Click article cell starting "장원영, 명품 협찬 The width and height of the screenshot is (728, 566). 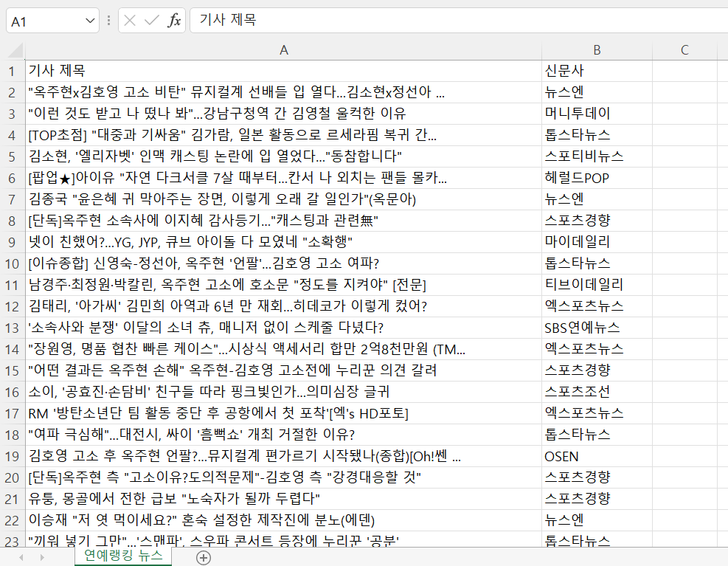click(x=283, y=349)
